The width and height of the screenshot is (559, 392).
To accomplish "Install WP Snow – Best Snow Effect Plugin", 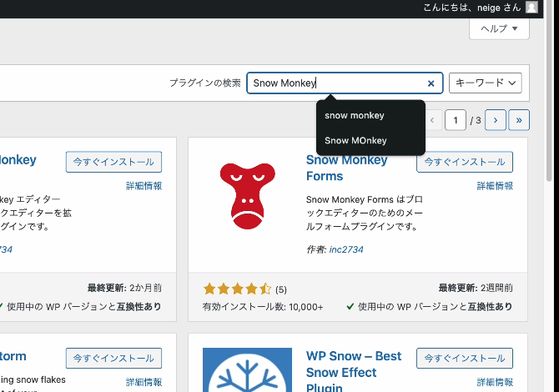I will (465, 358).
